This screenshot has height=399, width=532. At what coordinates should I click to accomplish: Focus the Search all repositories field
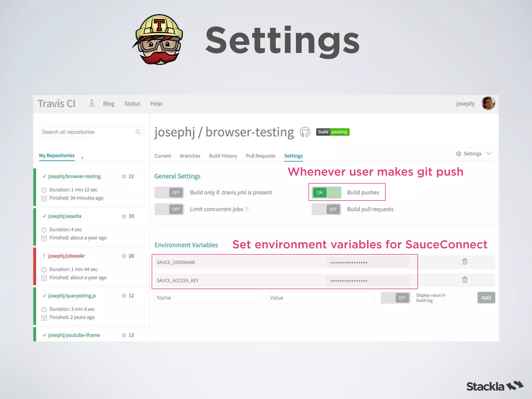91,132
